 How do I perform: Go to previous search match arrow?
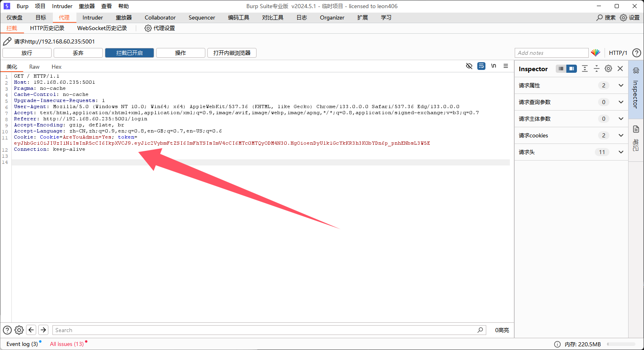(31, 330)
